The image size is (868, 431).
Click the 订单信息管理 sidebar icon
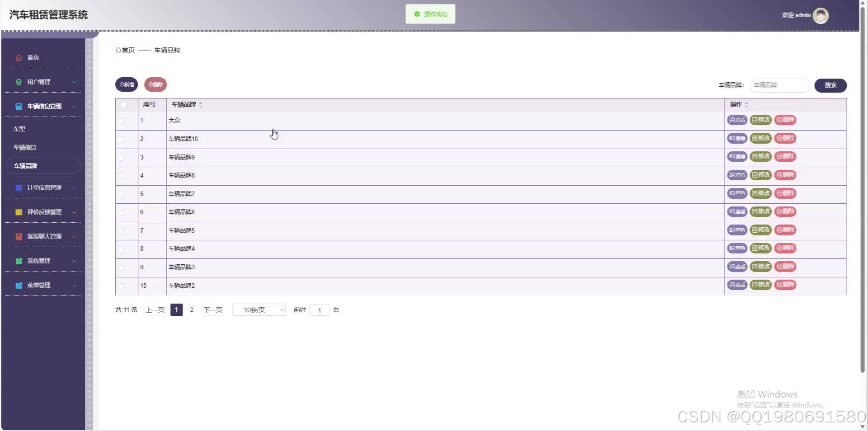[x=19, y=188]
